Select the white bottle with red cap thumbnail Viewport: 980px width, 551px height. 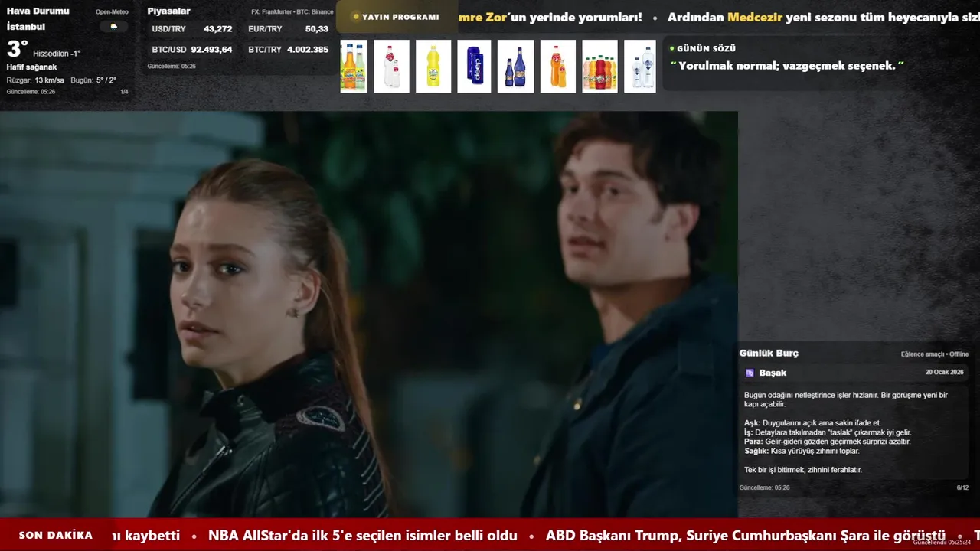391,67
